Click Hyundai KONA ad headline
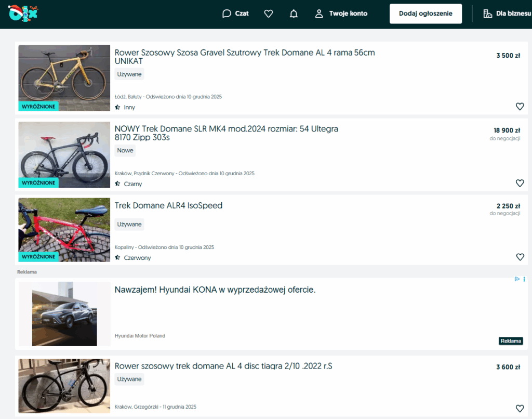The height and width of the screenshot is (419, 532). (215, 290)
